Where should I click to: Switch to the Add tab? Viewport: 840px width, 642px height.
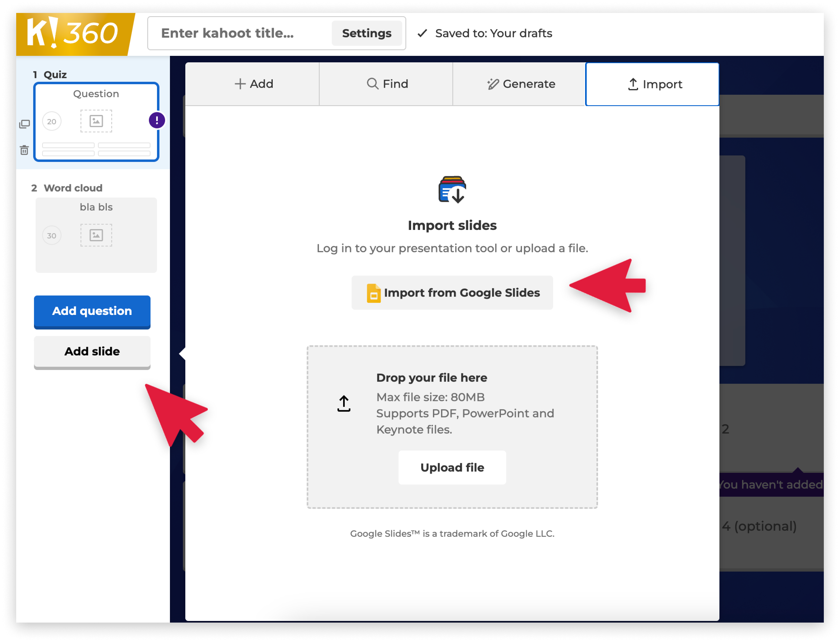point(252,84)
